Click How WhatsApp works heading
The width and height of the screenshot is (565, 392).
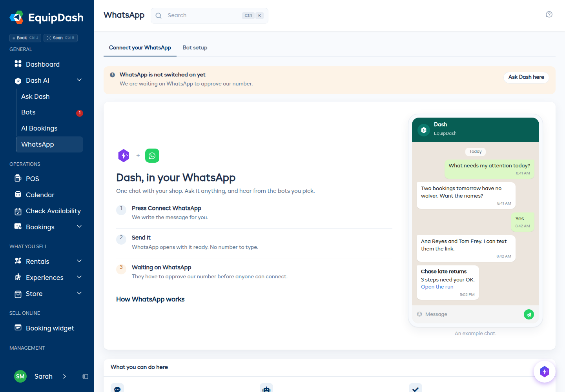[150, 299]
